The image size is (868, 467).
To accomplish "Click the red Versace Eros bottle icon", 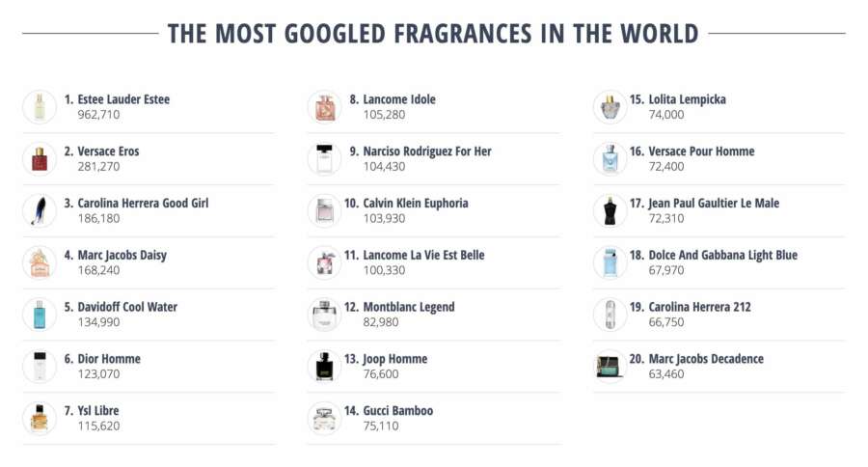I will [x=40, y=158].
